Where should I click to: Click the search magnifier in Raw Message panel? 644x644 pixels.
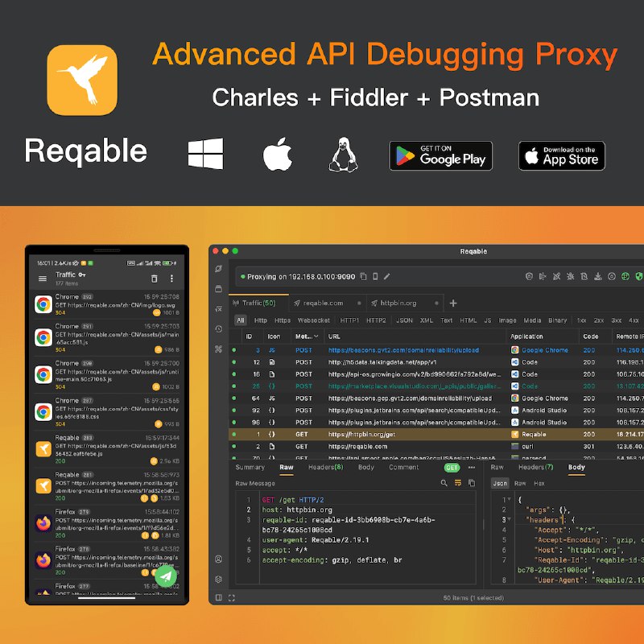pyautogui.click(x=445, y=481)
